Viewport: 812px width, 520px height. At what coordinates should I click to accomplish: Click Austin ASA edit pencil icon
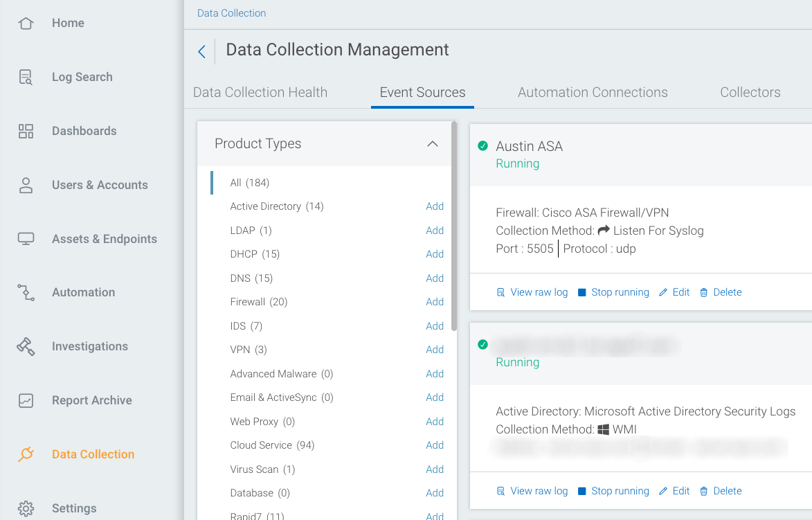point(663,293)
